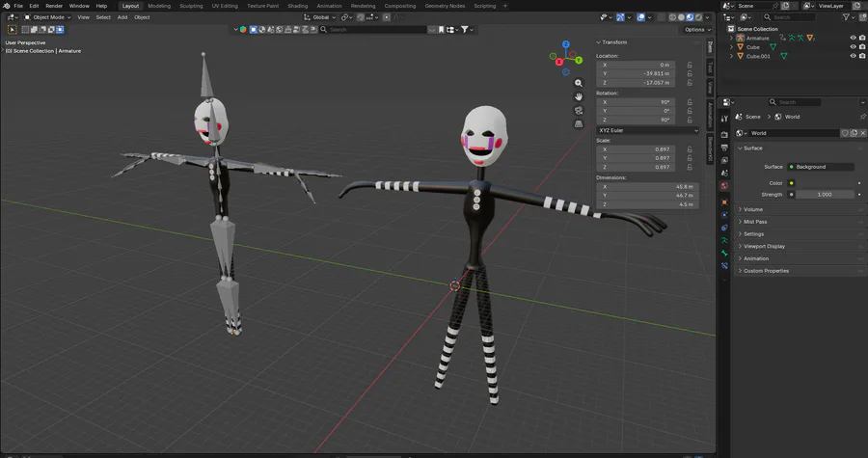
Task: Switch to the Shading workspace tab
Action: (x=297, y=6)
